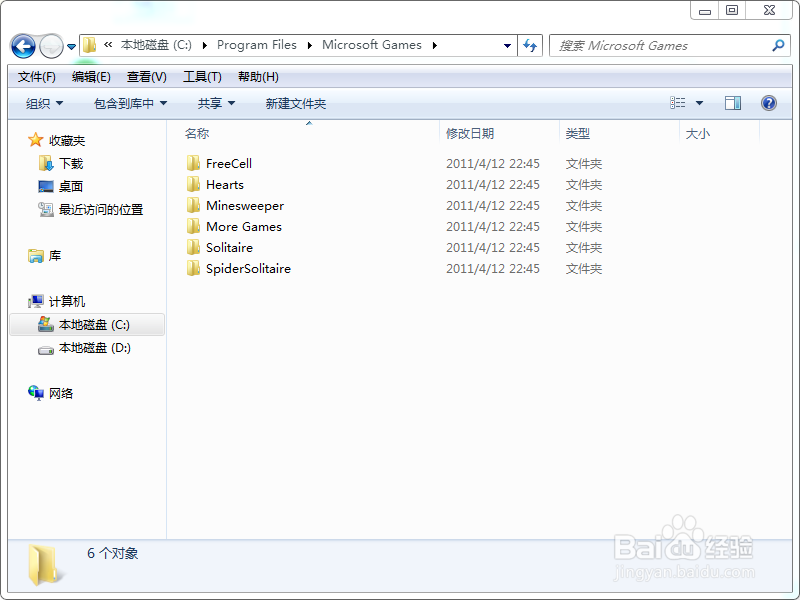Select the SpiderSolitaire folder icon
Screen dimensions: 800x600
coord(193,268)
